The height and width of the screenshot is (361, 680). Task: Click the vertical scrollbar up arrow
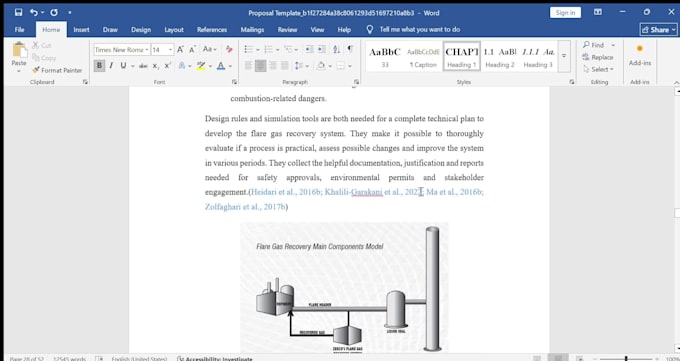[677, 91]
